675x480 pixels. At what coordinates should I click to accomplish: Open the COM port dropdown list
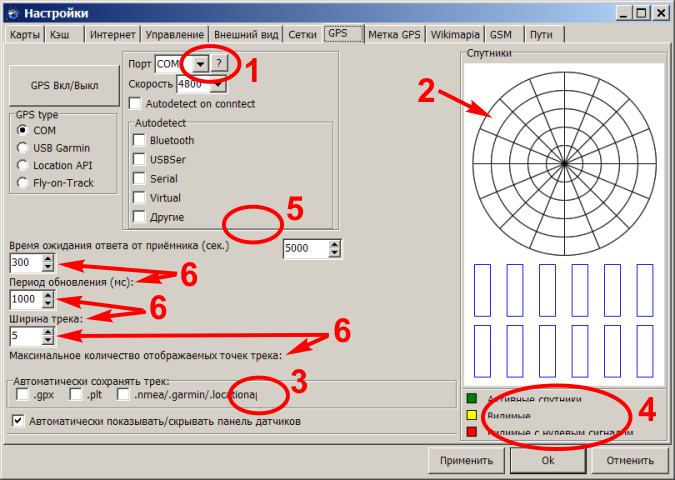[201, 63]
